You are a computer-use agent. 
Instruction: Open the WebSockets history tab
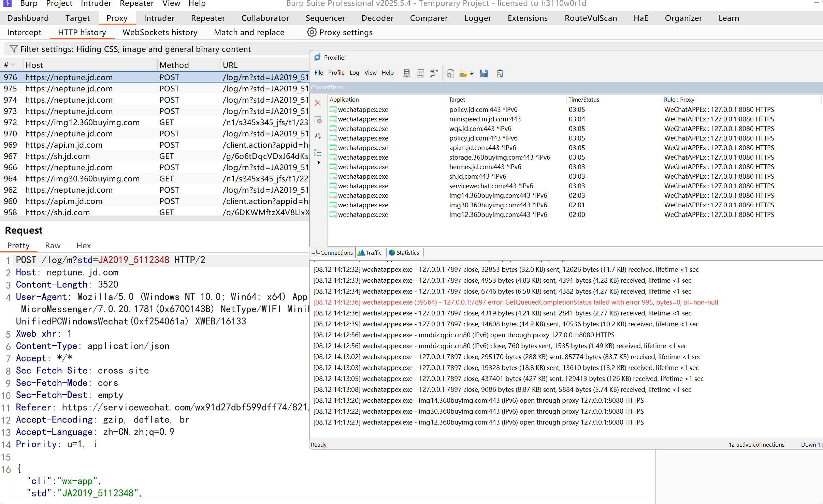click(x=160, y=32)
